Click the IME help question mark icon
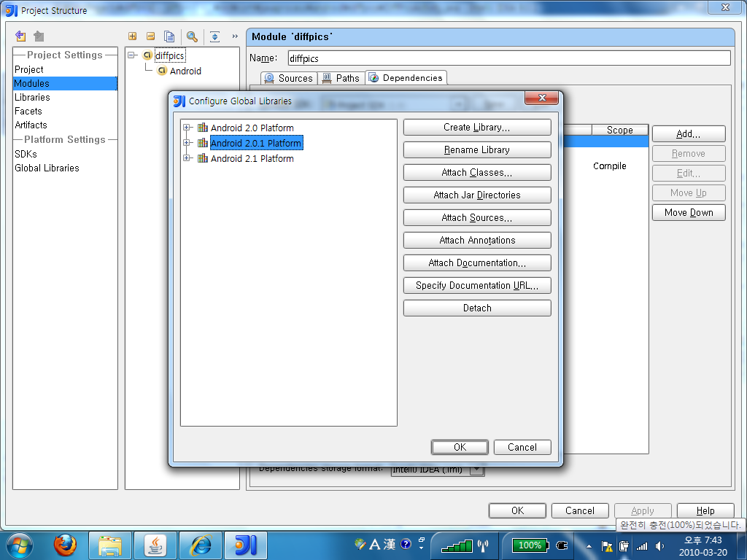The height and width of the screenshot is (560, 747). click(406, 544)
